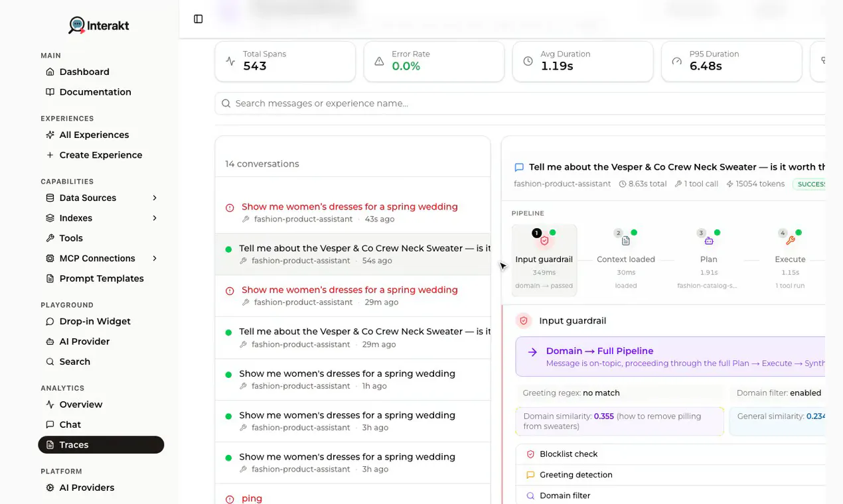Image resolution: width=843 pixels, height=504 pixels.
Task: Open failed spring wedding conversation 43s ago
Action: [352, 212]
